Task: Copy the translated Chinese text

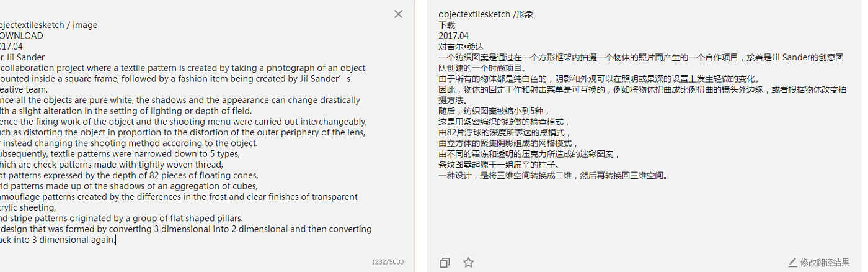Action: pyautogui.click(x=445, y=263)
